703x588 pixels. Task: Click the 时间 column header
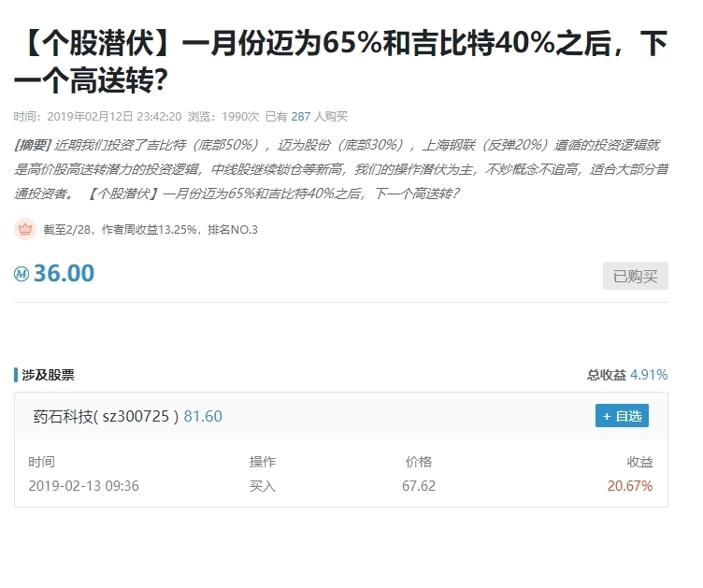[x=41, y=462]
